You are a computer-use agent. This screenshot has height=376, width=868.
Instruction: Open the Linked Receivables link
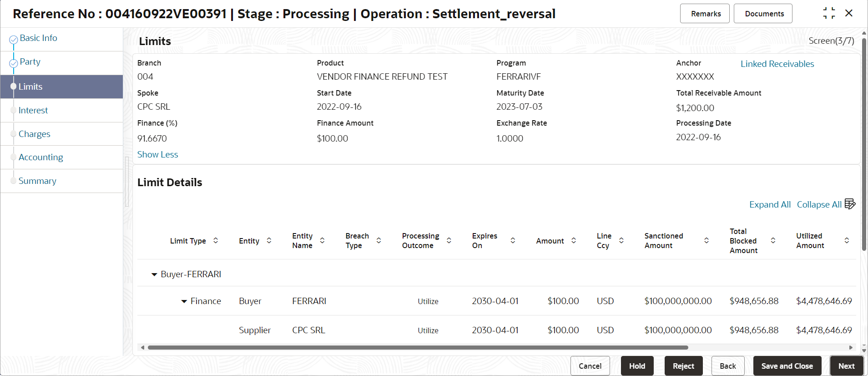[x=777, y=64]
